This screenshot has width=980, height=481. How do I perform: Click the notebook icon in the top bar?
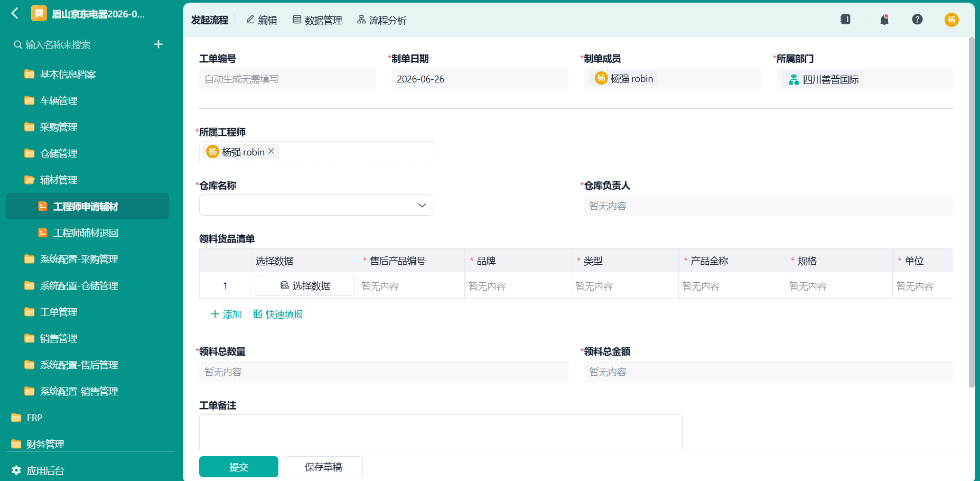coord(845,20)
